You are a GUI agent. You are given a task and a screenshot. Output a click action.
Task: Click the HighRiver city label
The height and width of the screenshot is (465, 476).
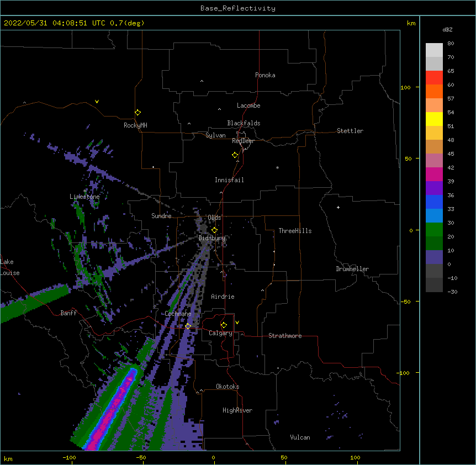coord(237,410)
